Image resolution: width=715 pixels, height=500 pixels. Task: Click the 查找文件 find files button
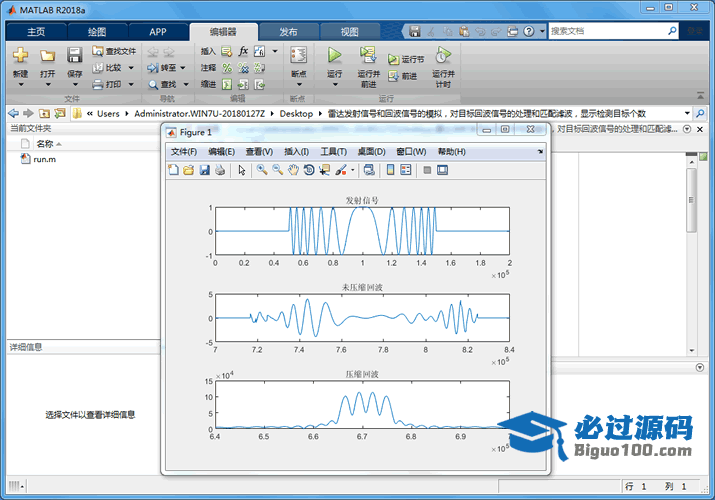click(114, 51)
